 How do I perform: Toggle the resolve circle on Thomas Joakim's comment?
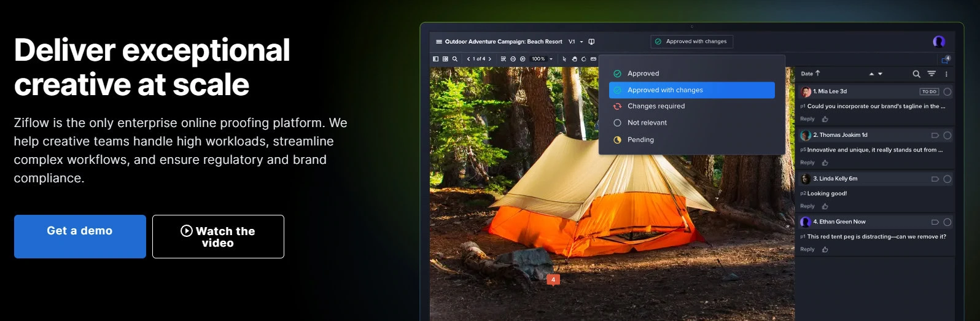point(947,135)
